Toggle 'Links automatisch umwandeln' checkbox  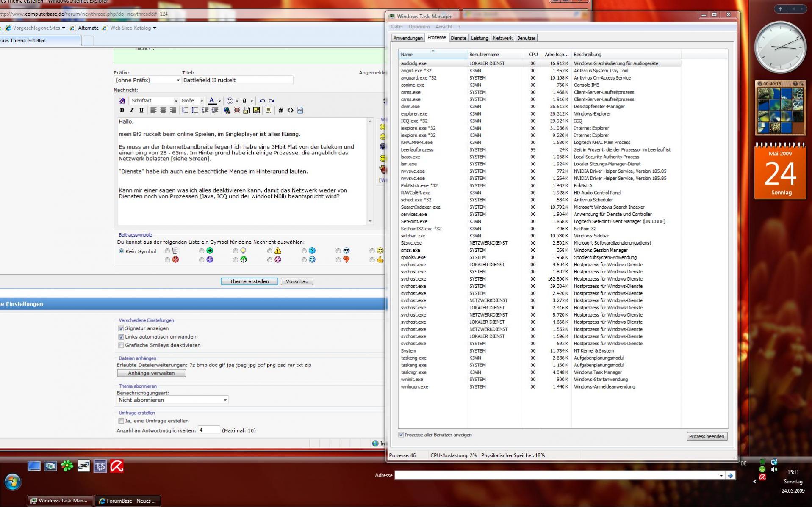[121, 337]
